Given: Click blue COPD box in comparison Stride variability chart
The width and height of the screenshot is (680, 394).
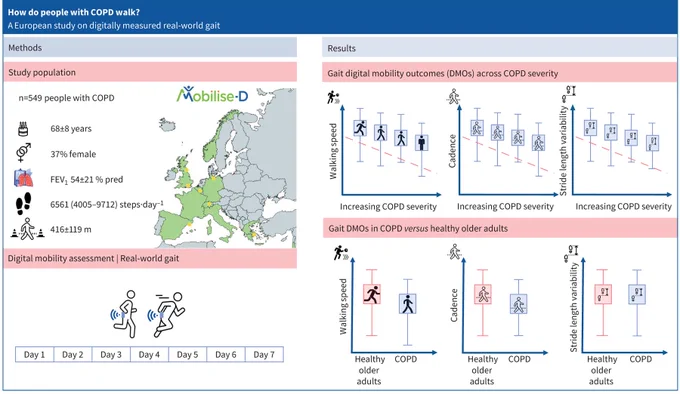Looking at the screenshot, I should [637, 294].
